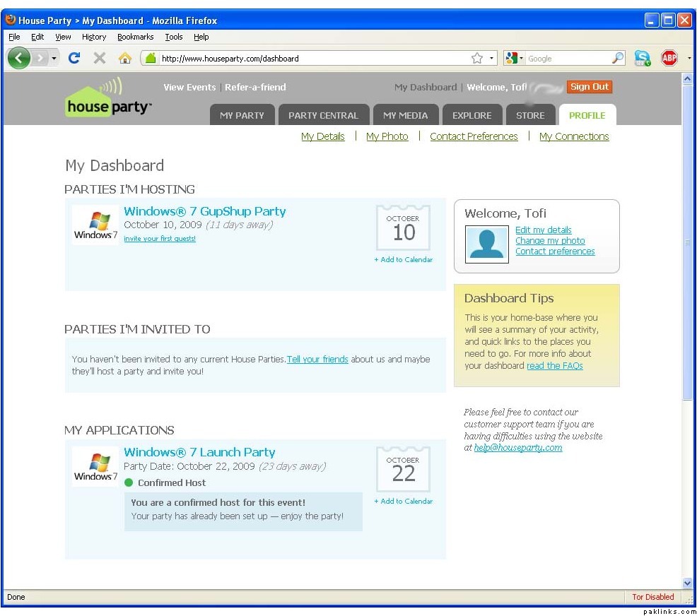
Task: Open the MY MEDIA tab
Action: pos(405,115)
